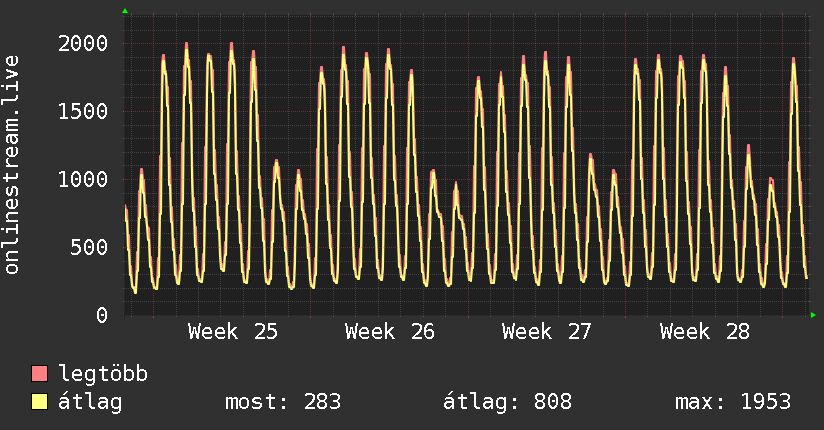Click the átlag: 808 statistic

click(507, 402)
